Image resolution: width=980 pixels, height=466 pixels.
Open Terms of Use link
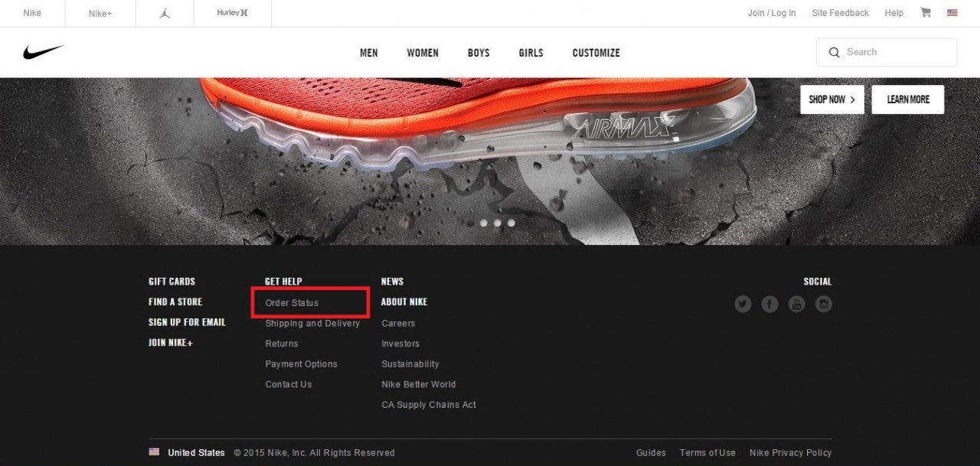tap(707, 452)
